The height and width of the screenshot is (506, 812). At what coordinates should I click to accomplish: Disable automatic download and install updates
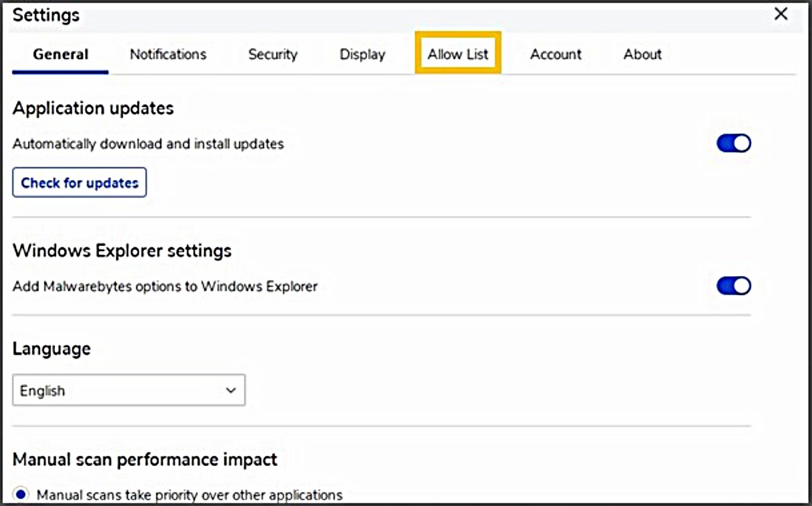pos(733,143)
